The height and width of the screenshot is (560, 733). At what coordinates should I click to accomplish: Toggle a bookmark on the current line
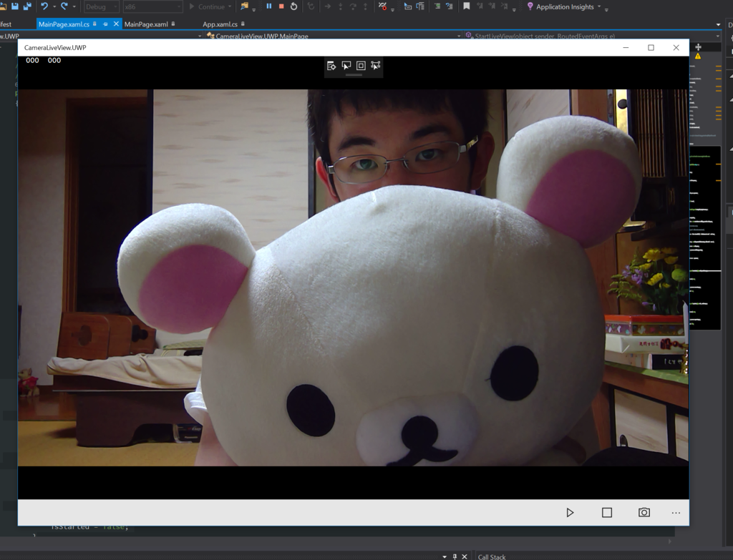(x=467, y=6)
